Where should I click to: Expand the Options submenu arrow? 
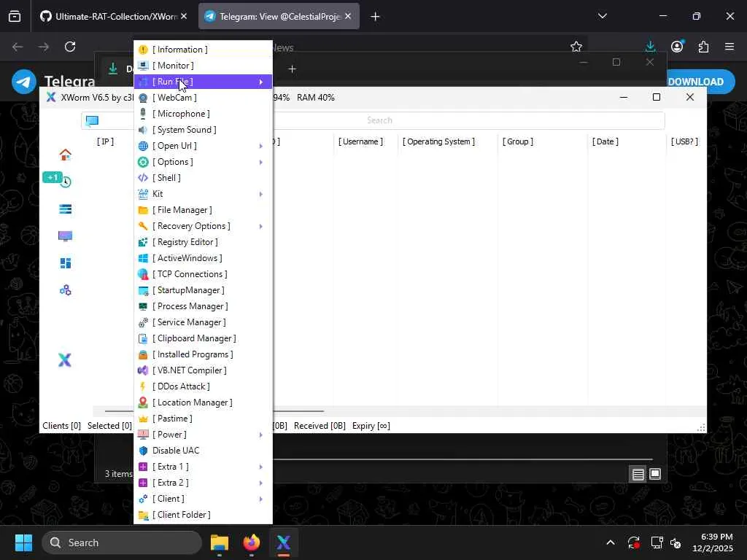(261, 163)
